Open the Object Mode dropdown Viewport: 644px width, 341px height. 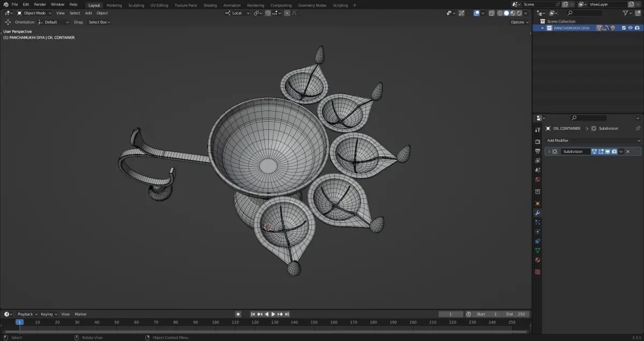(x=34, y=13)
